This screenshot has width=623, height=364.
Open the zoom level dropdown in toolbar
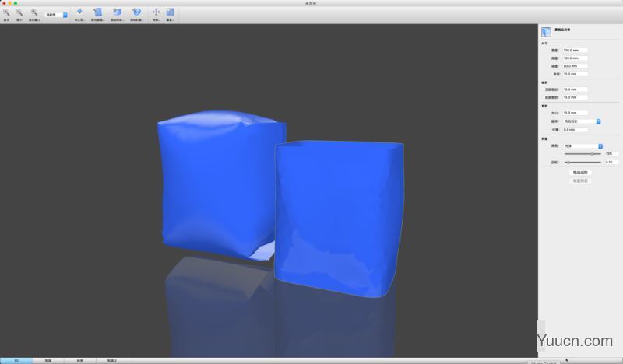click(56, 15)
